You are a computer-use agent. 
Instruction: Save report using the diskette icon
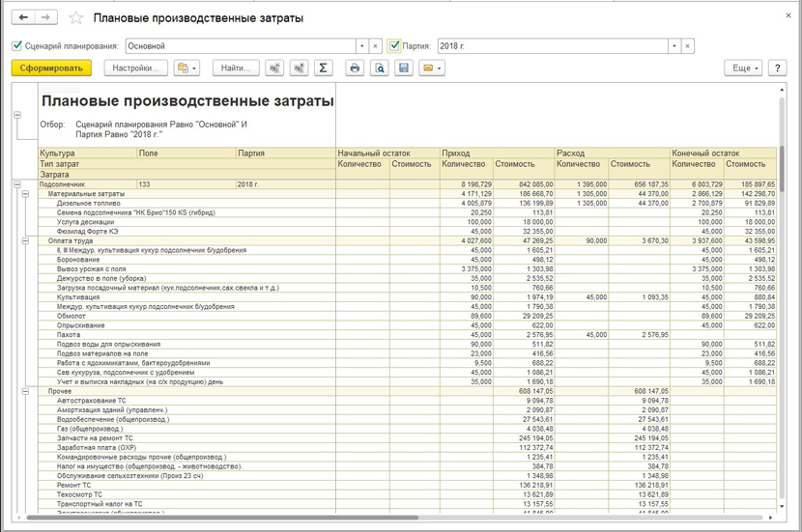(404, 69)
